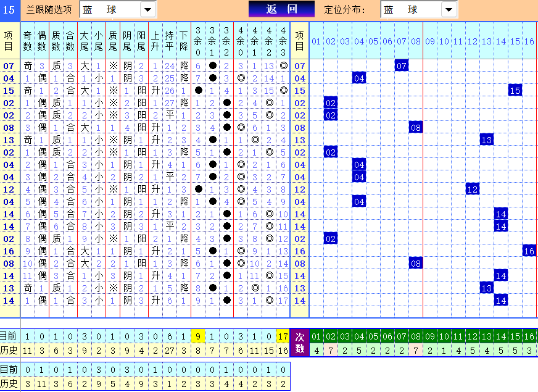The width and height of the screenshot is (538, 392).
Task: Select the 持平 column header
Action: (170, 41)
